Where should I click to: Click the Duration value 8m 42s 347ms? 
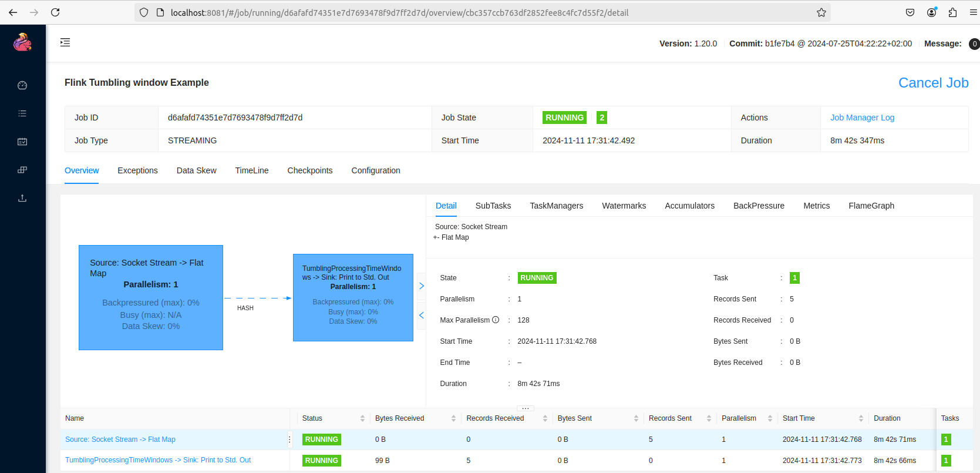857,140
